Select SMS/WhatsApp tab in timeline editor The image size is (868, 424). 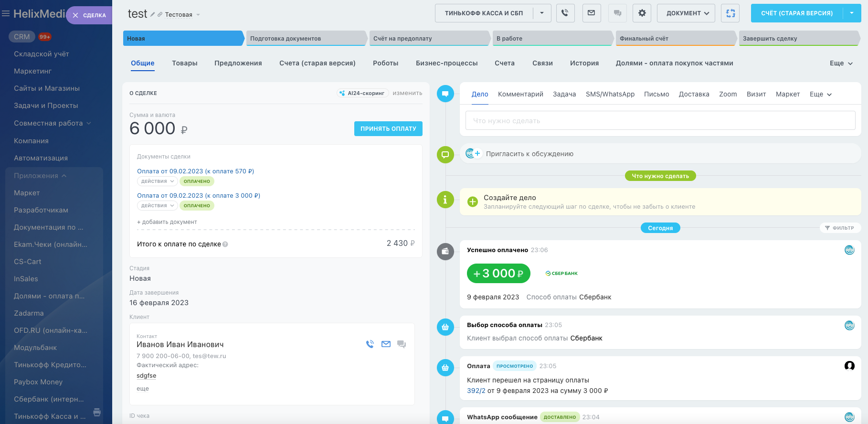610,94
